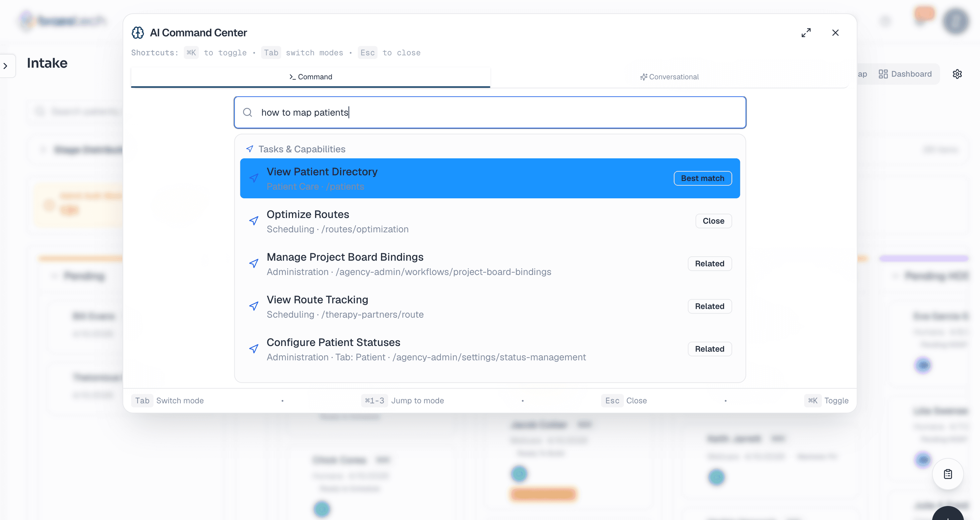This screenshot has height=520, width=980.
Task: Click Related badge for View Route Tracking
Action: [710, 306]
